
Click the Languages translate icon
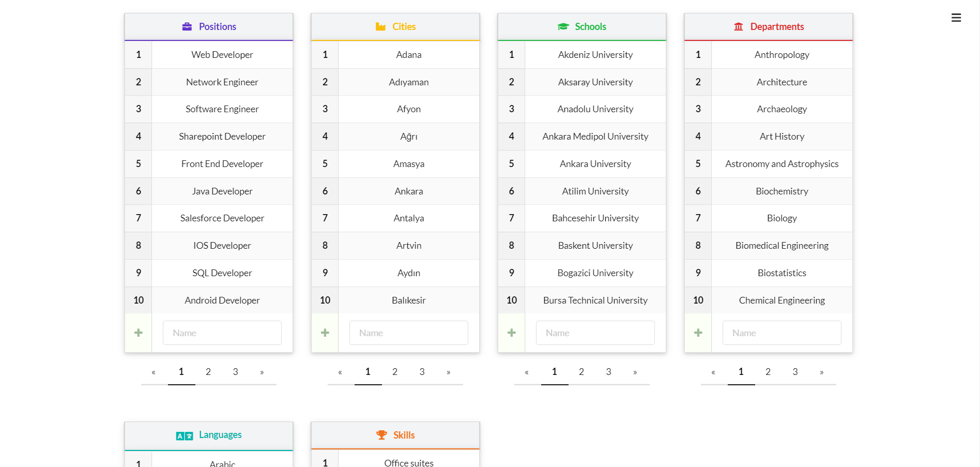point(185,436)
